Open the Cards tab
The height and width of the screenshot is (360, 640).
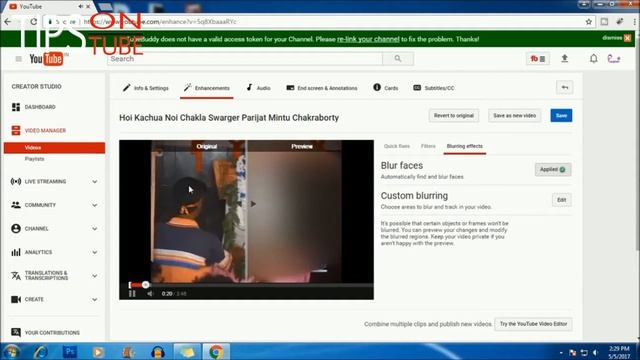click(x=386, y=88)
